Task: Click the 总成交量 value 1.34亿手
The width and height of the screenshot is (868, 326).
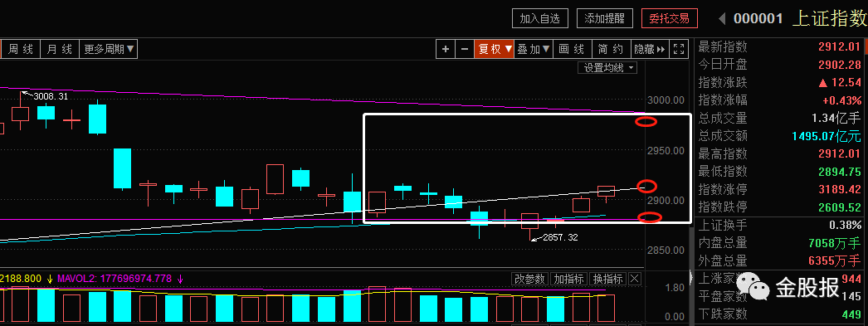Action: tap(837, 118)
